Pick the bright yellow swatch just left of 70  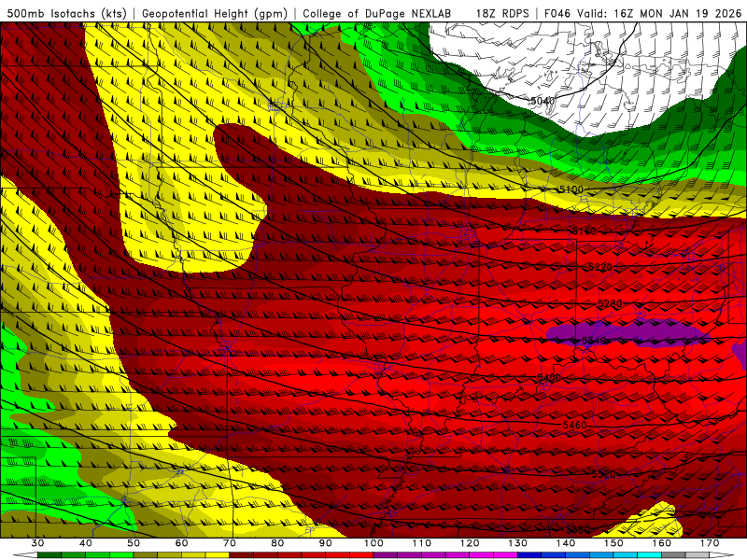coord(218,555)
